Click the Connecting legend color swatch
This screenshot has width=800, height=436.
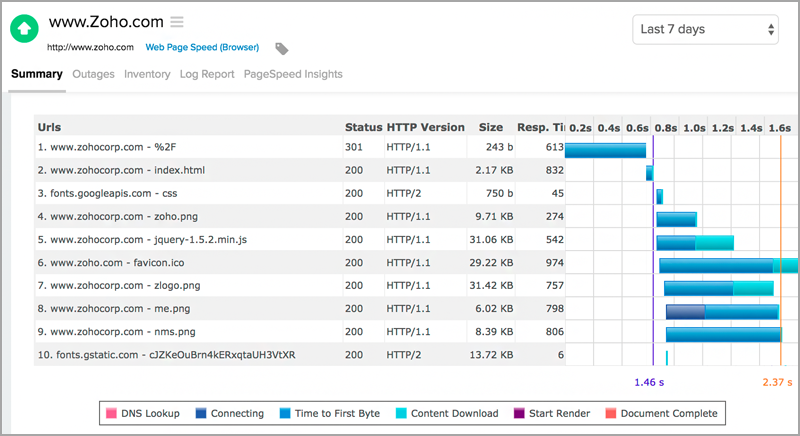coord(201,413)
